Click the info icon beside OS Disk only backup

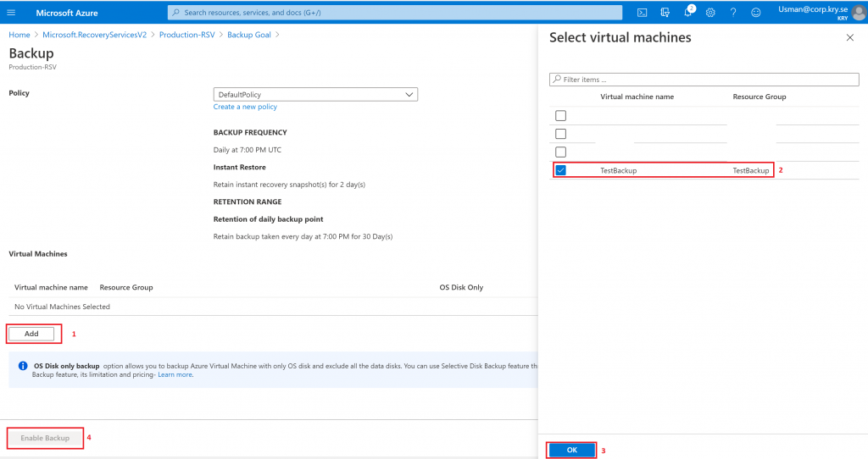click(23, 366)
